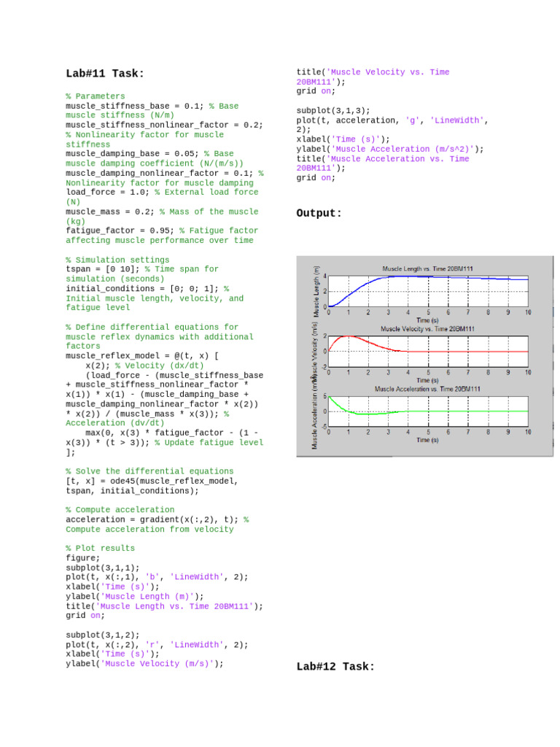Click the 'tspan = [0 10];' code
Image resolution: width=560 pixels, height=747 pixels.
tap(103, 269)
